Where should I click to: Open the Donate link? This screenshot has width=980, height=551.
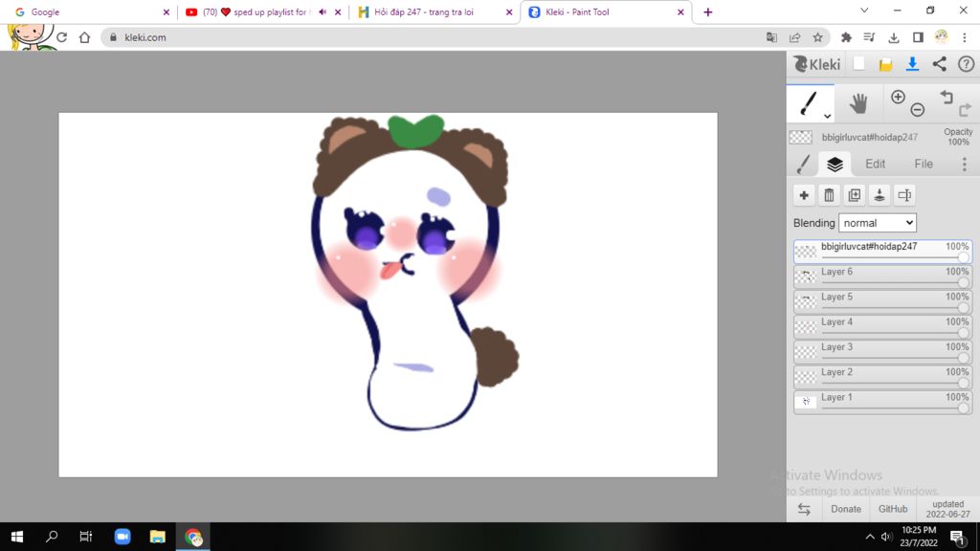point(846,509)
